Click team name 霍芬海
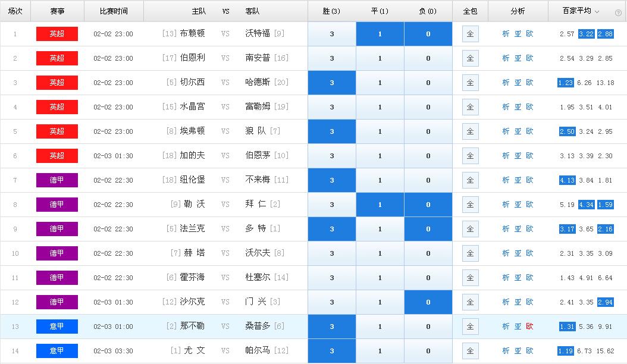The height and width of the screenshot is (364, 627). point(192,278)
